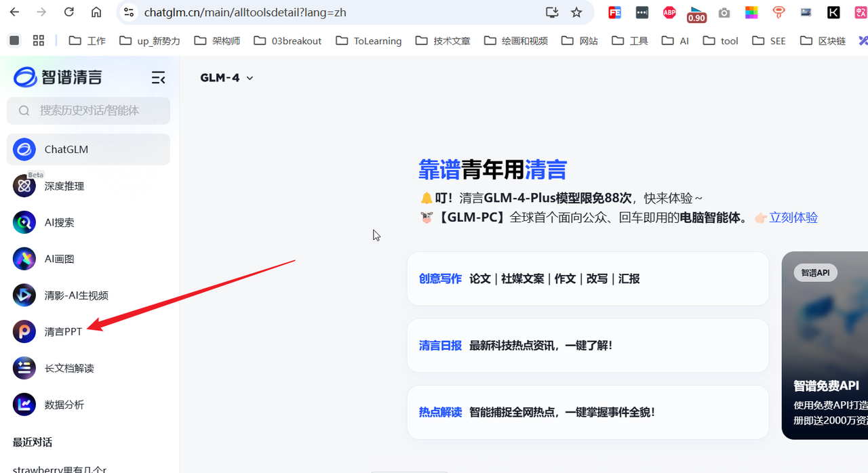Screen dimensions: 868x473
Task: Open 清影-AI生视频 from sidebar
Action: pos(88,295)
